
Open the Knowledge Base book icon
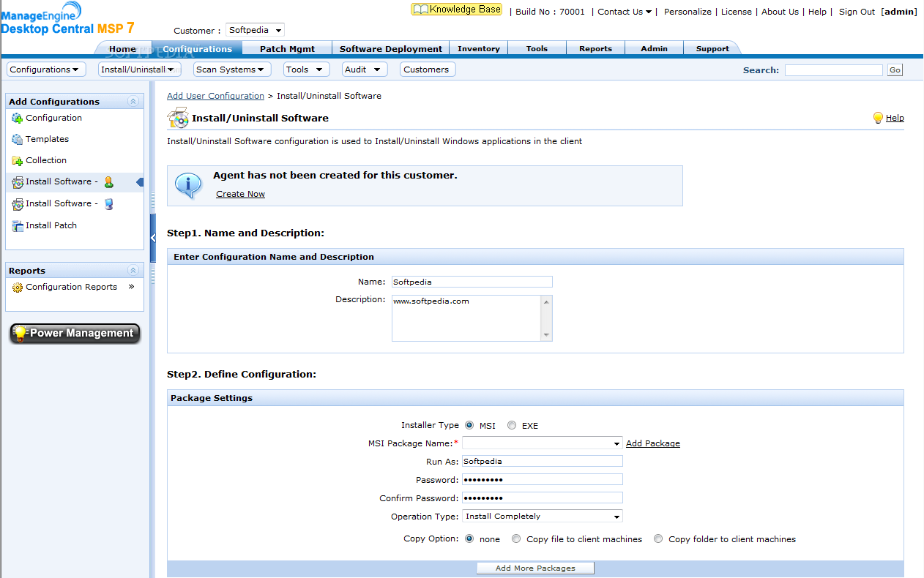(420, 10)
